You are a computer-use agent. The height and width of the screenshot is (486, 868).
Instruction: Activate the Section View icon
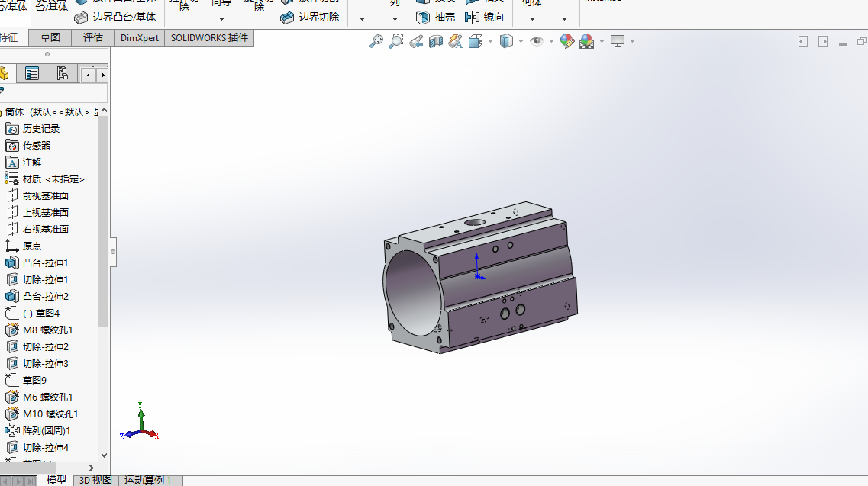436,41
